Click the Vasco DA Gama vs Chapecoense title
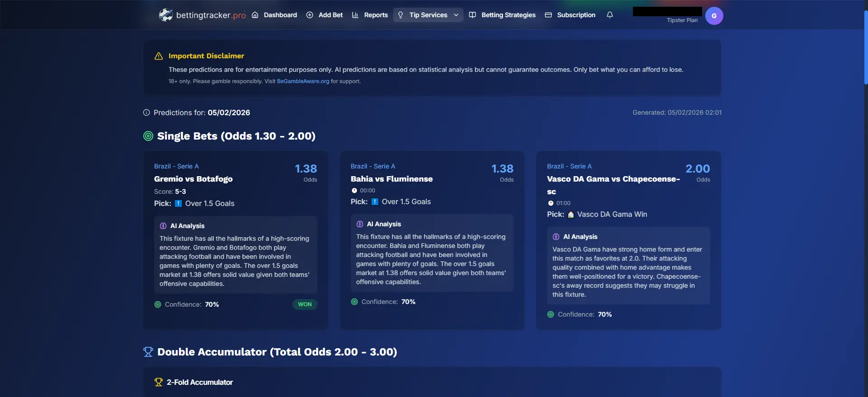The height and width of the screenshot is (397, 868). point(613,185)
